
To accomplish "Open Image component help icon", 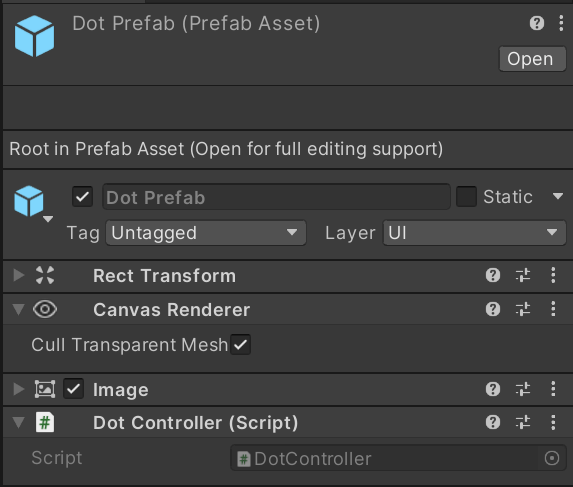I will point(493,389).
